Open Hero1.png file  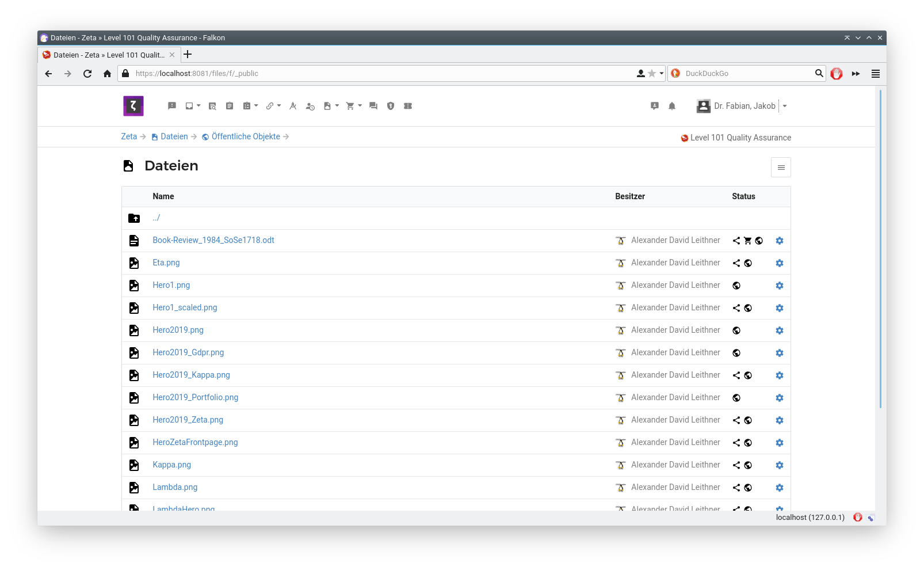[x=171, y=285]
